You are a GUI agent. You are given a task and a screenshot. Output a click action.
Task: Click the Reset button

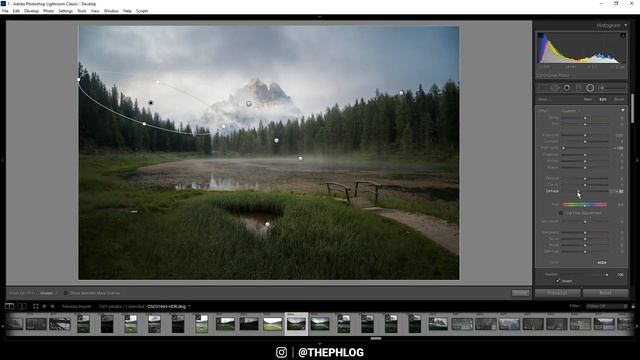click(605, 293)
